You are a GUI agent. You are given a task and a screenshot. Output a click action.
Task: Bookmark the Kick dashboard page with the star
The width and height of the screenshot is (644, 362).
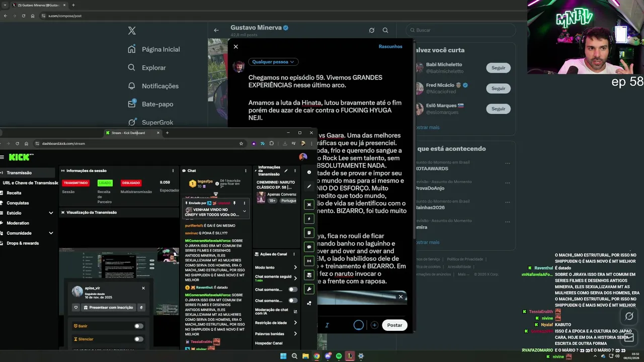point(241,143)
